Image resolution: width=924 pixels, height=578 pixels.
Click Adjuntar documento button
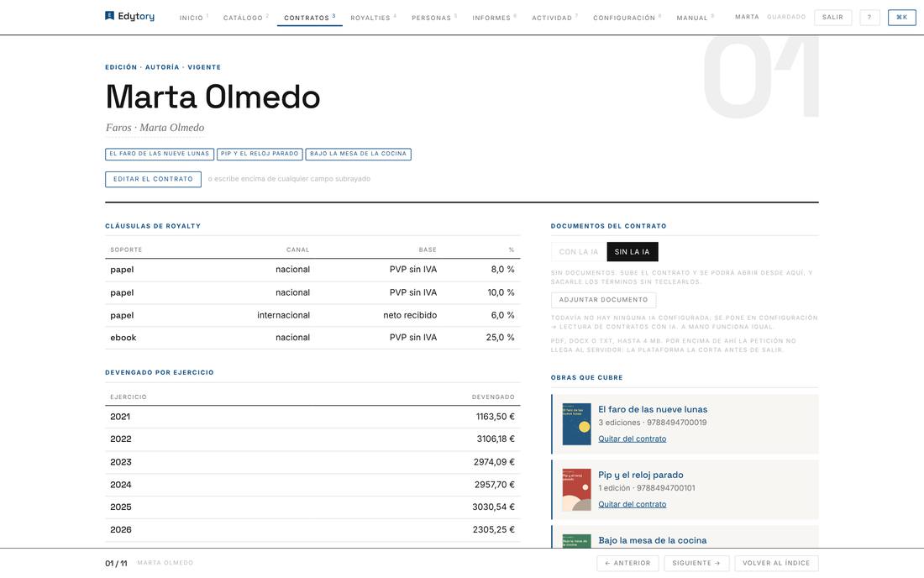click(x=603, y=300)
